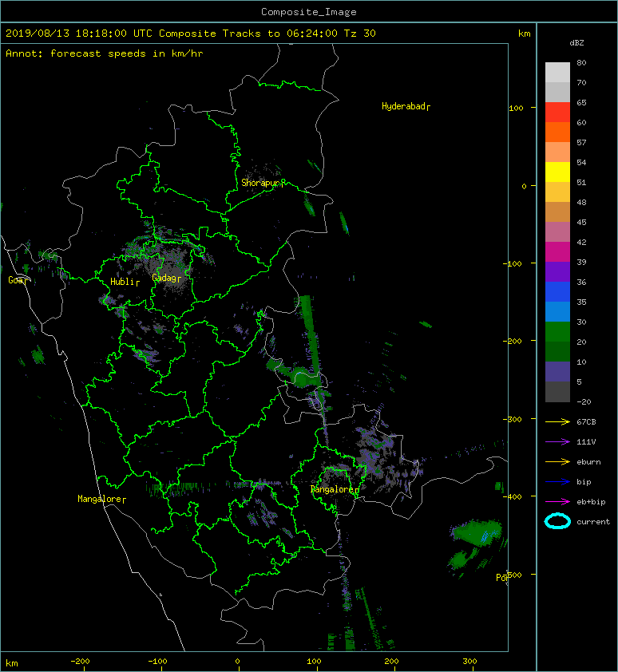Click the purple 111V track arrow in legend
Image resolution: width=618 pixels, height=672 pixels.
point(557,442)
